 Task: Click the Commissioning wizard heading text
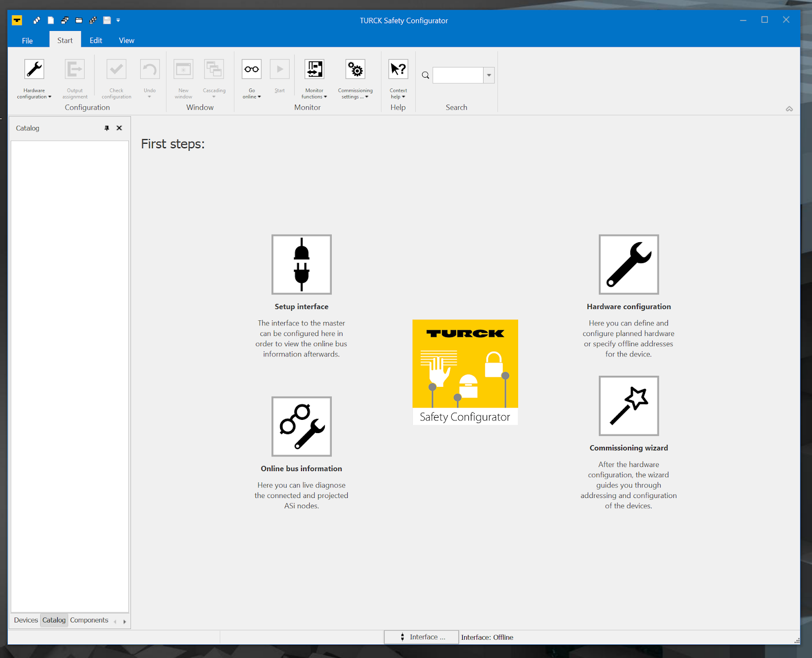click(x=629, y=448)
